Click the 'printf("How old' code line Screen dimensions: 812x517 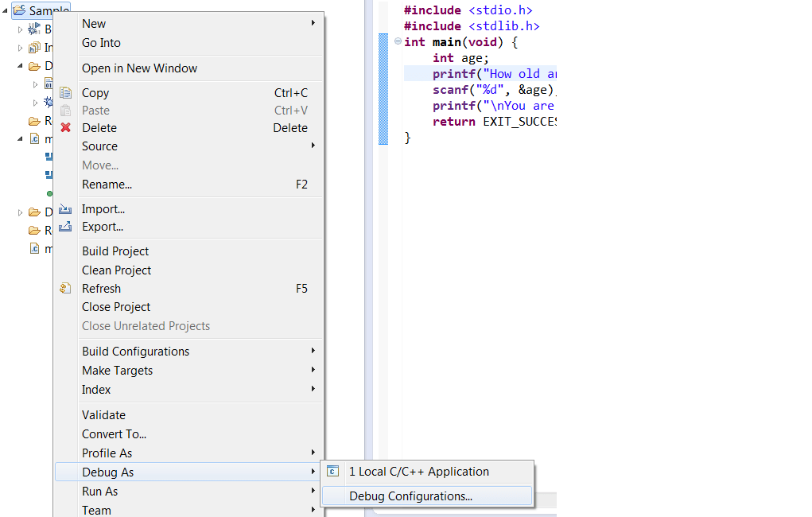(495, 74)
